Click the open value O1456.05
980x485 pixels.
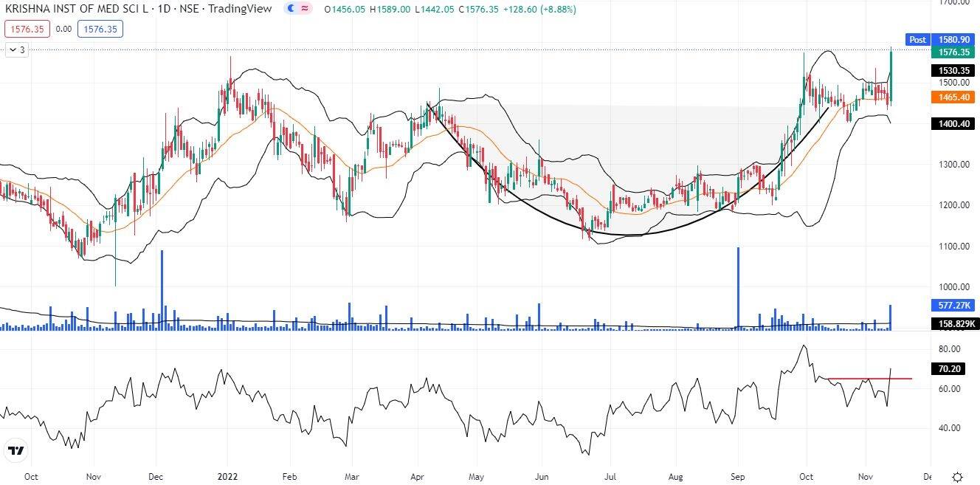click(x=345, y=10)
